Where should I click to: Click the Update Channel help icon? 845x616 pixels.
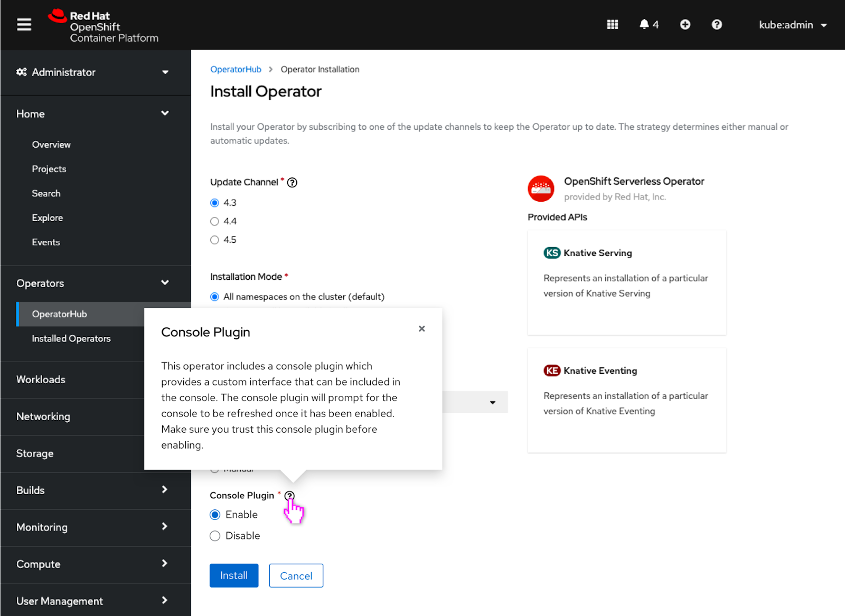pyautogui.click(x=292, y=182)
